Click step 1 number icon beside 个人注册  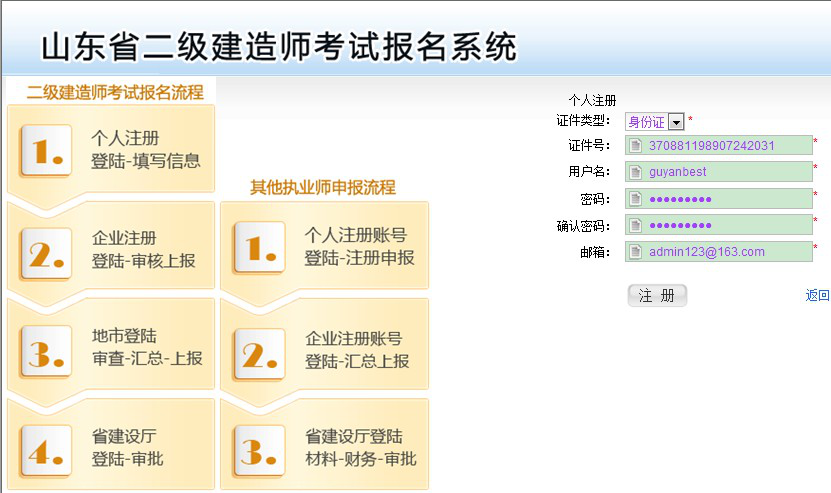46,151
